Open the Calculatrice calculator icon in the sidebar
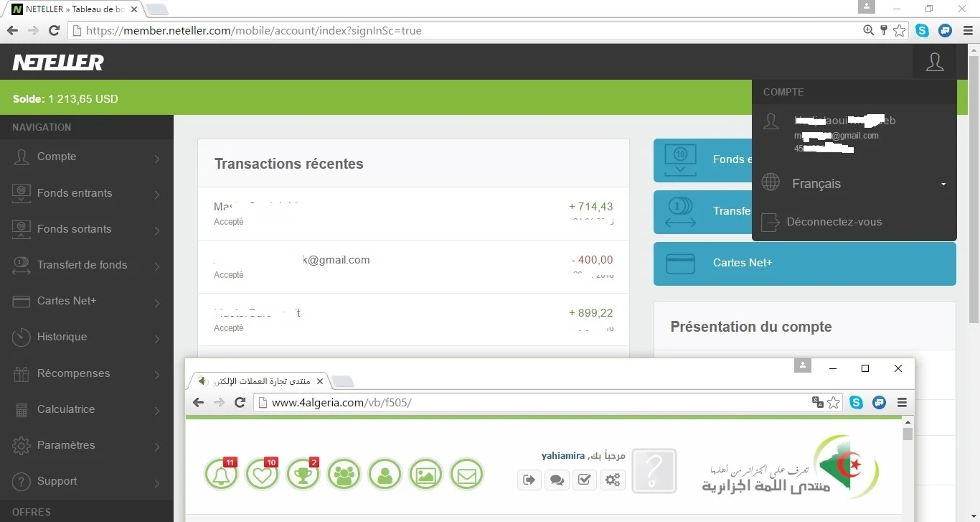The height and width of the screenshot is (522, 980). 22,409
